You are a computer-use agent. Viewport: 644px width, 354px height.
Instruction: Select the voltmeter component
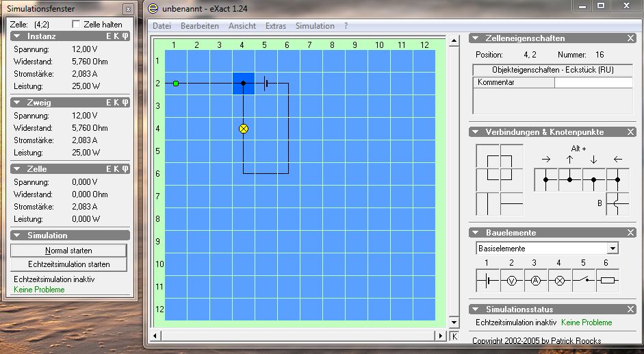511,280
